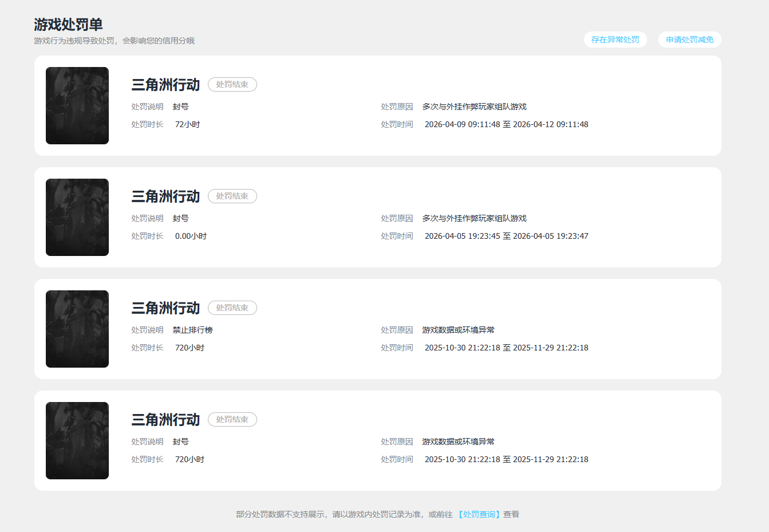
Task: Select the 禁止排行榜 punishment description
Action: [192, 330]
